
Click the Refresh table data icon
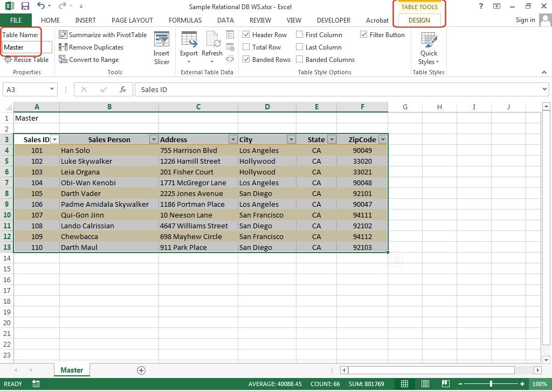pyautogui.click(x=212, y=47)
